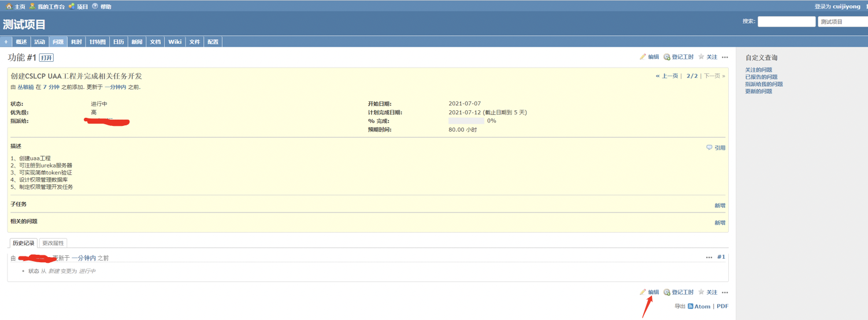Image resolution: width=868 pixels, height=320 pixels.
Task: Open the 测试项目 project jump dropdown
Action: click(843, 21)
